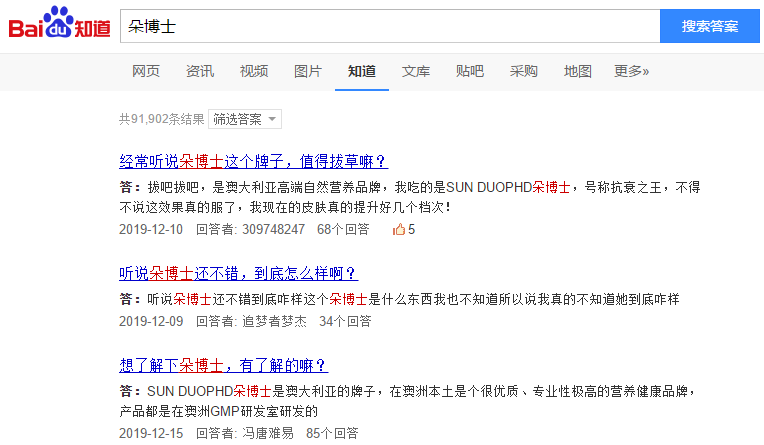Select the 知道 tab
764x445 pixels.
pos(362,71)
